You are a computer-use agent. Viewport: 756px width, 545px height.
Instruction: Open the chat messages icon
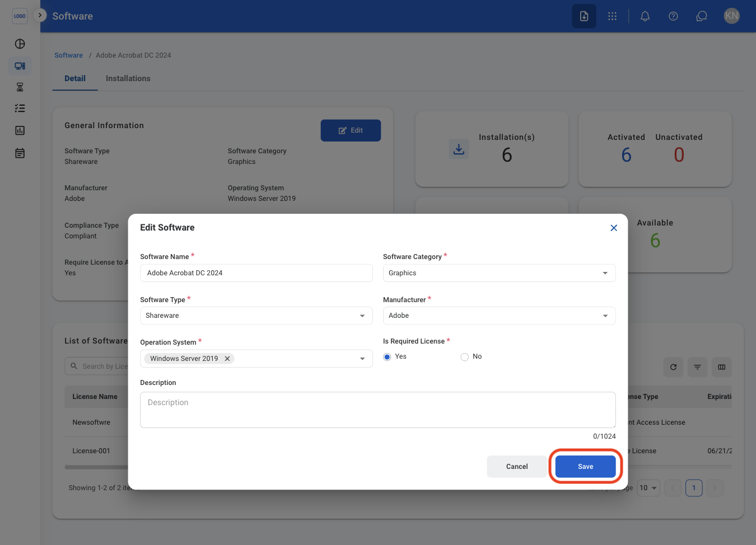click(x=701, y=16)
